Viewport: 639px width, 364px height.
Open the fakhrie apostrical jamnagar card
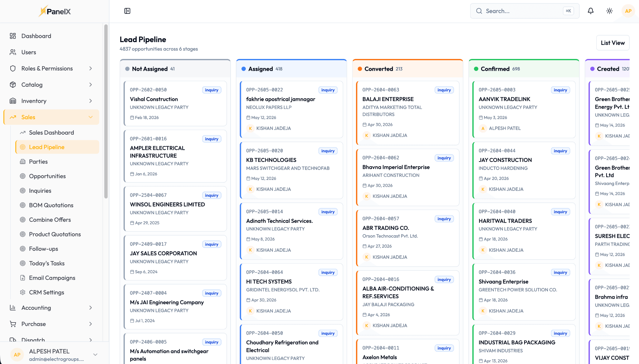291,109
